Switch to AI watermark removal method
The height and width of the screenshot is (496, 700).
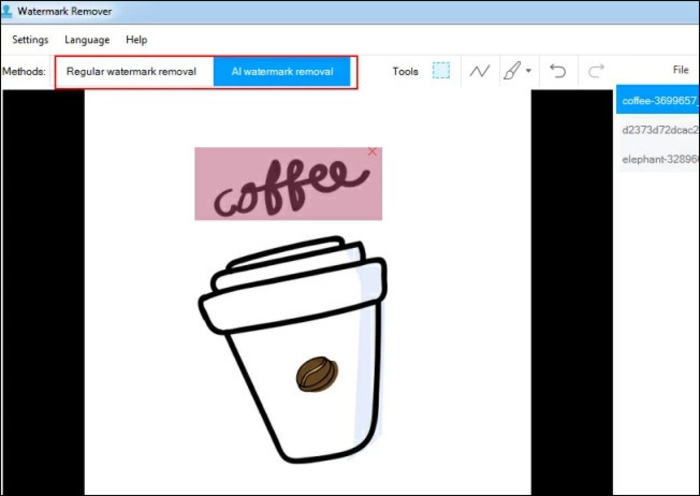click(282, 72)
